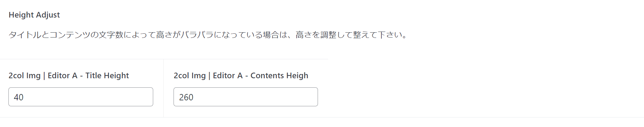
Task: Click the Title Height input field
Action: (x=81, y=97)
